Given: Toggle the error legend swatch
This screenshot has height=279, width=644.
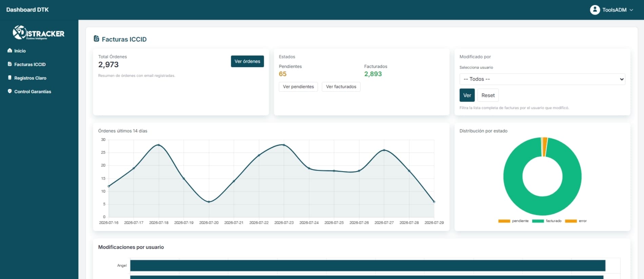Looking at the screenshot, I should tap(571, 221).
